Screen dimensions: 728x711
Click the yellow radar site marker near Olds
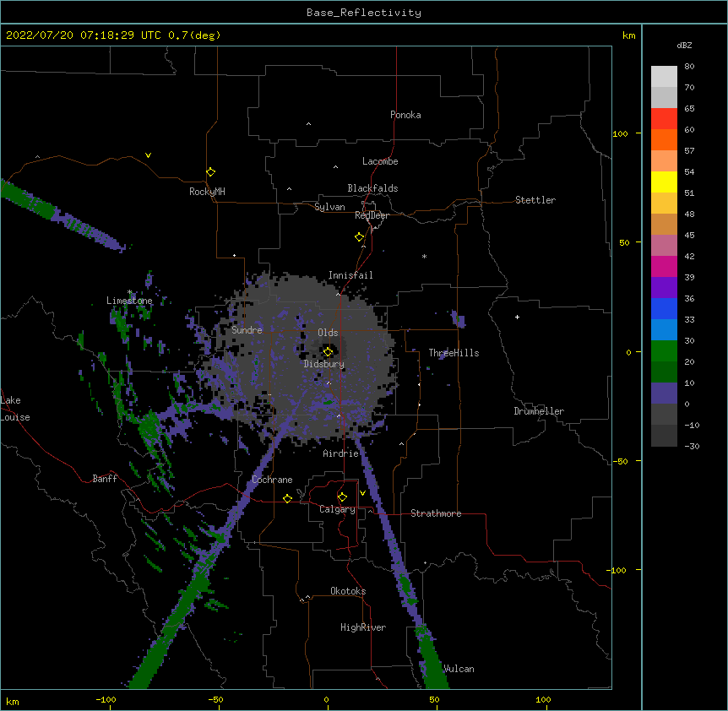[328, 352]
